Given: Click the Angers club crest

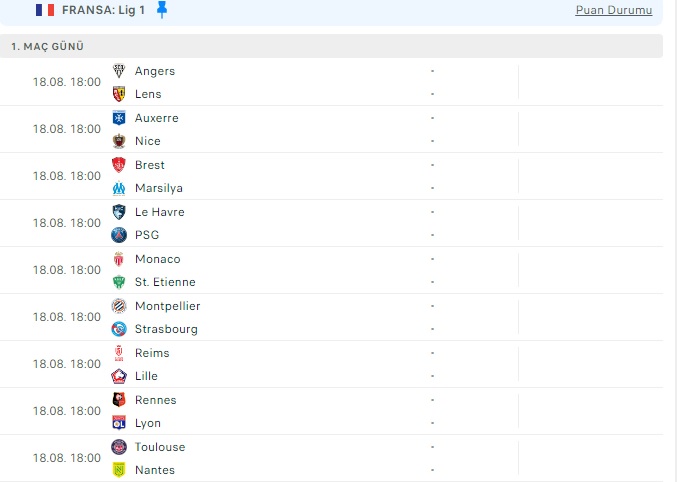Looking at the screenshot, I should click(x=119, y=71).
